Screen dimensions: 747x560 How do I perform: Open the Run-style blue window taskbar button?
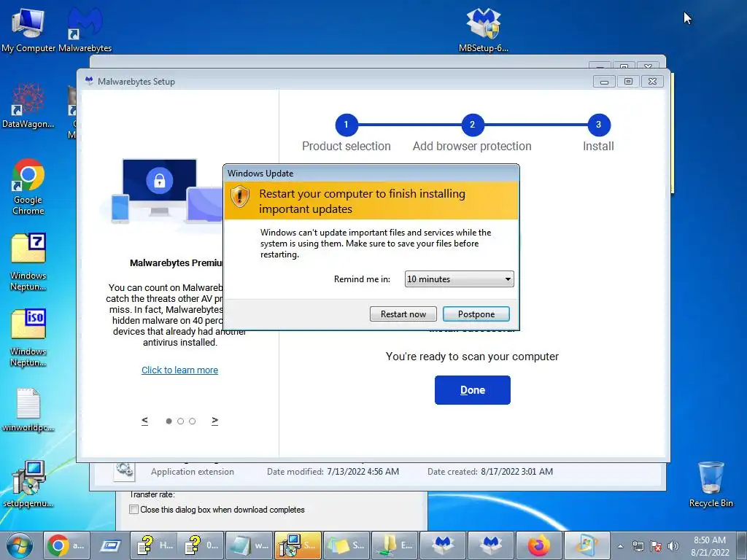(x=109, y=545)
